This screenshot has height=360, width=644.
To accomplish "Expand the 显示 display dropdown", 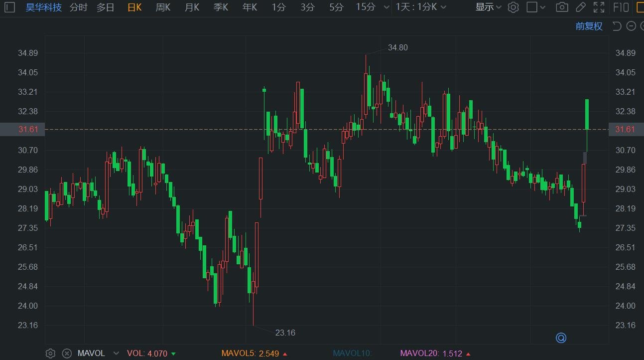I will coord(488,7).
